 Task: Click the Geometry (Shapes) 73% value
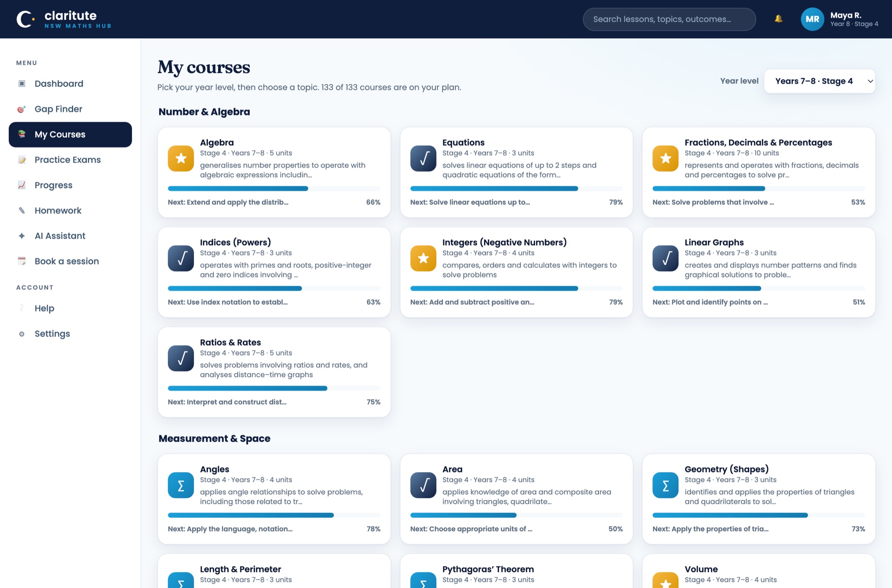coord(858,529)
